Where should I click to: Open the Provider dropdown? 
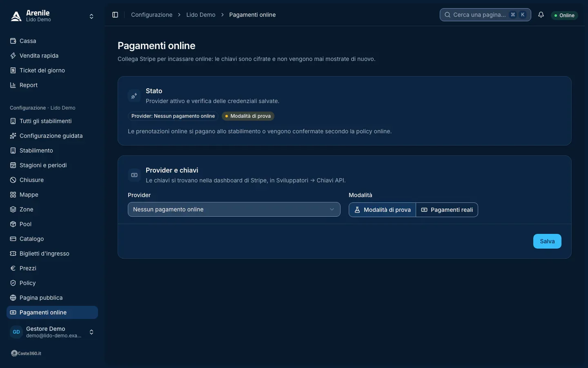click(234, 209)
